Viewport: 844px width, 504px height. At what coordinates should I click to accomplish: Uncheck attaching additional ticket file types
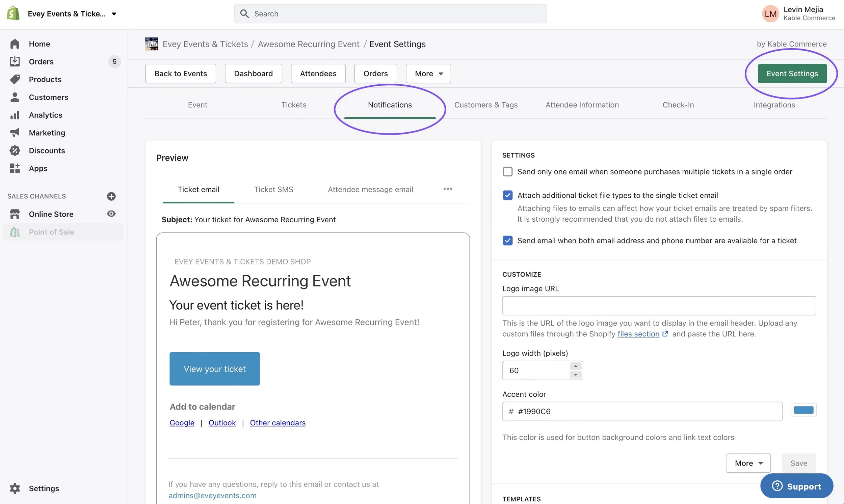[508, 195]
